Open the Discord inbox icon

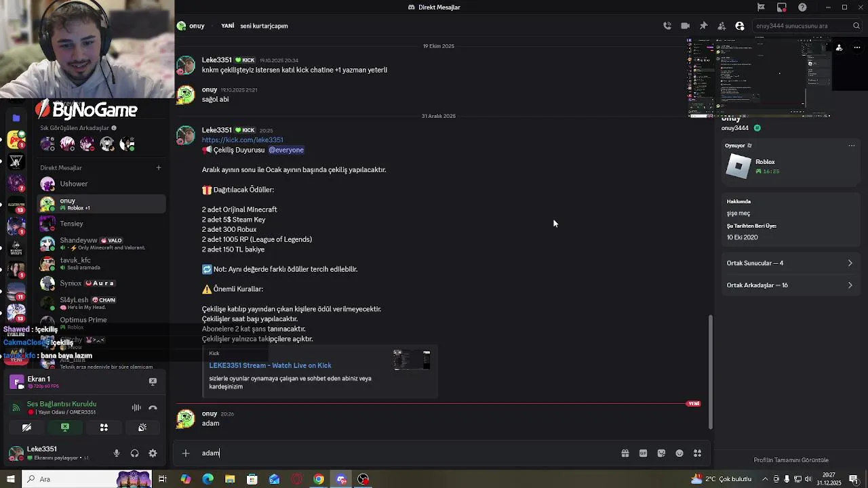[782, 7]
